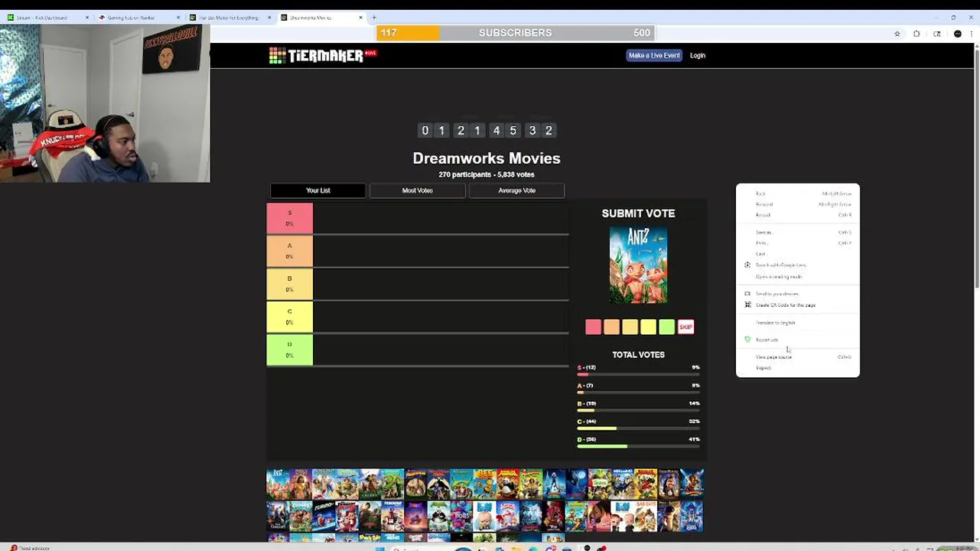Vote B tier with the light-orange swatch
Screen dimensions: 980x551
point(630,327)
